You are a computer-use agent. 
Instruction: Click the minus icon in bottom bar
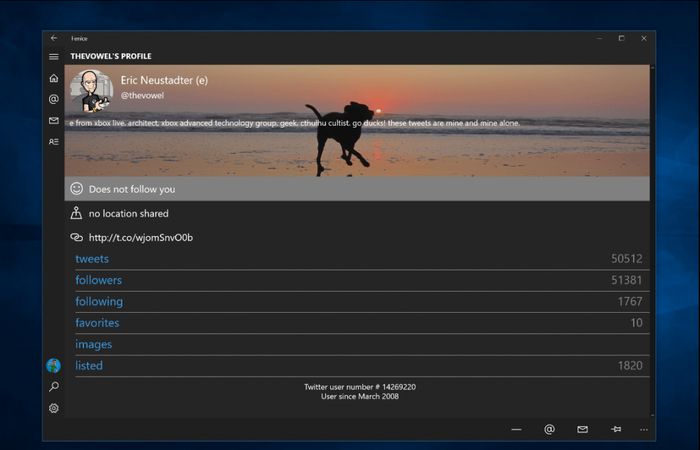[516, 429]
